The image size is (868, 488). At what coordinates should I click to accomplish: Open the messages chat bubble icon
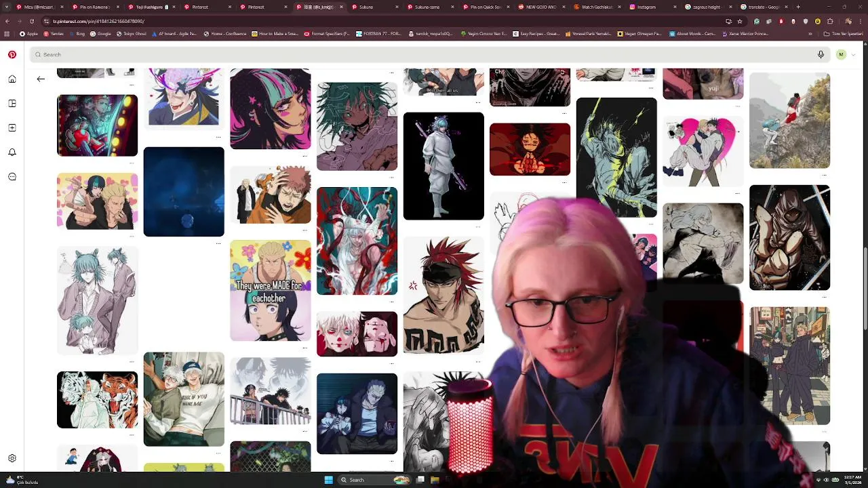coord(12,177)
